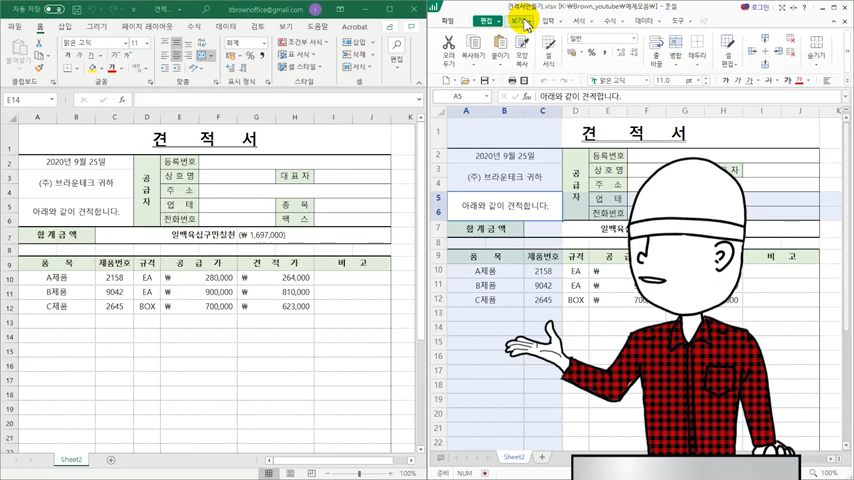The image size is (854, 480).
Task: Open the number format dropdown 회계 in Excel
Action: click(x=264, y=42)
